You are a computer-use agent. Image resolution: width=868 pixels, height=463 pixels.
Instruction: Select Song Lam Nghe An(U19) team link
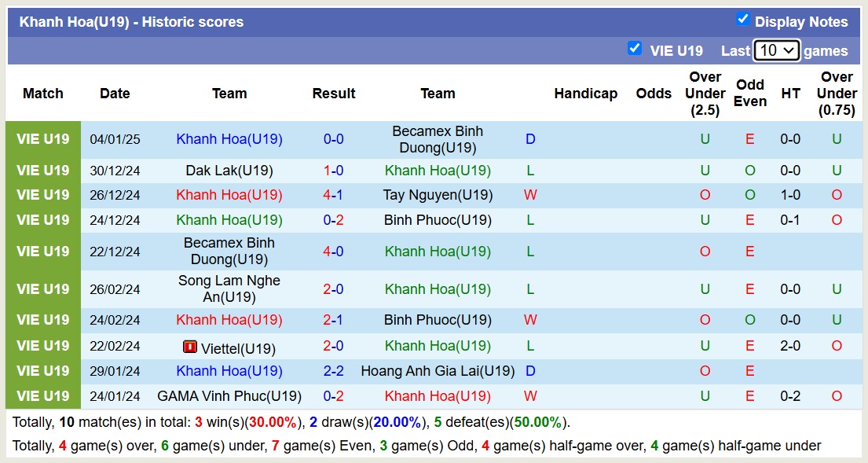tap(229, 289)
